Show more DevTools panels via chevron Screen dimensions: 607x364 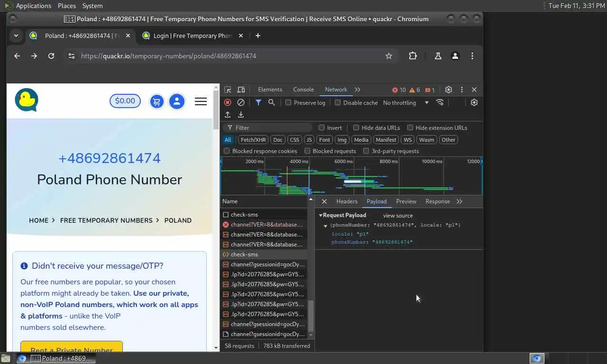(358, 90)
